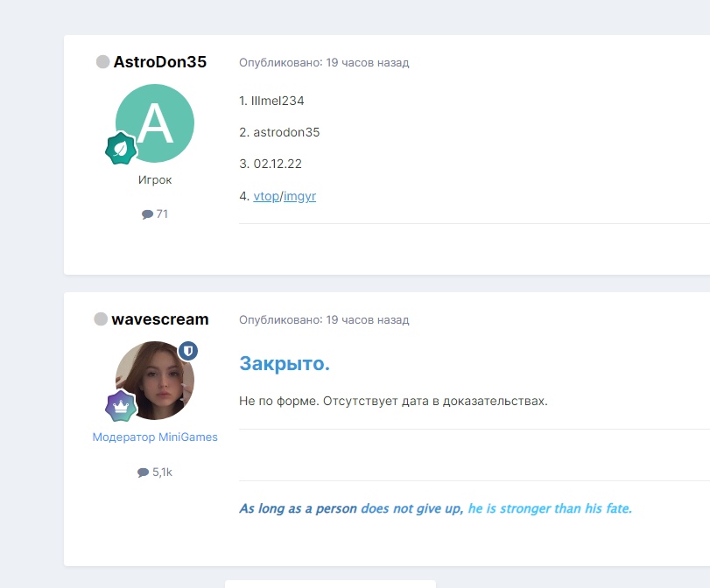
Task: Click the blue moderator shield badge
Action: (188, 351)
